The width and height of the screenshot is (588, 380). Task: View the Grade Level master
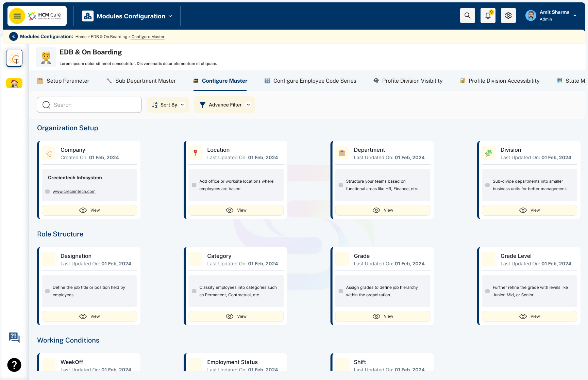tap(530, 316)
